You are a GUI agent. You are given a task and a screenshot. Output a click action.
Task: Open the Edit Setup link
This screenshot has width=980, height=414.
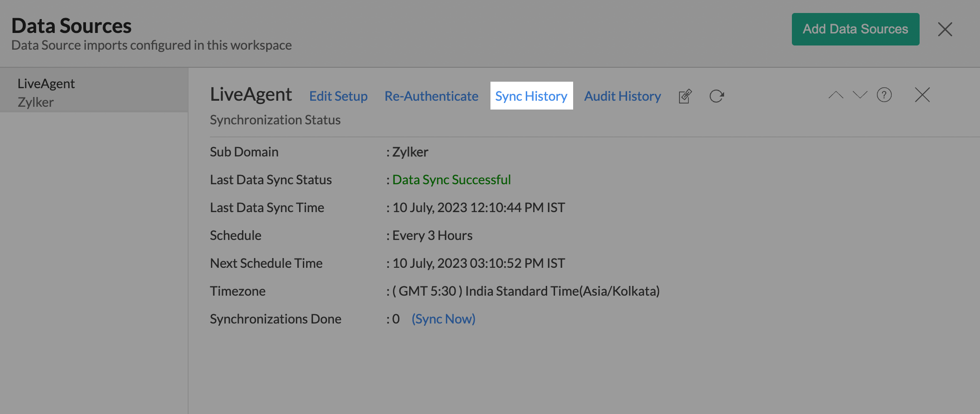pyautogui.click(x=338, y=96)
